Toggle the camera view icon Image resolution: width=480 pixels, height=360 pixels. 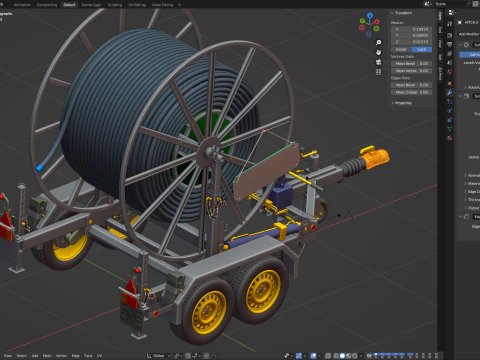click(x=378, y=62)
